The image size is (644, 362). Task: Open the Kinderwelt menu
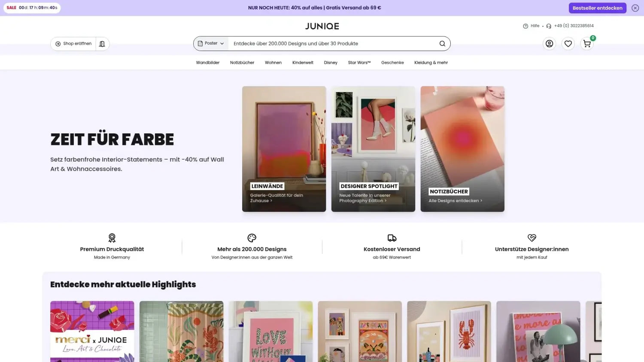tap(303, 63)
